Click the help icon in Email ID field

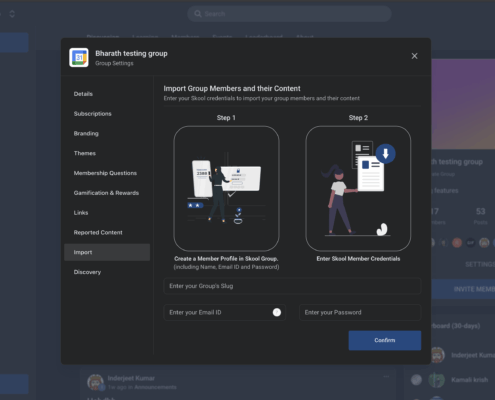pos(277,312)
